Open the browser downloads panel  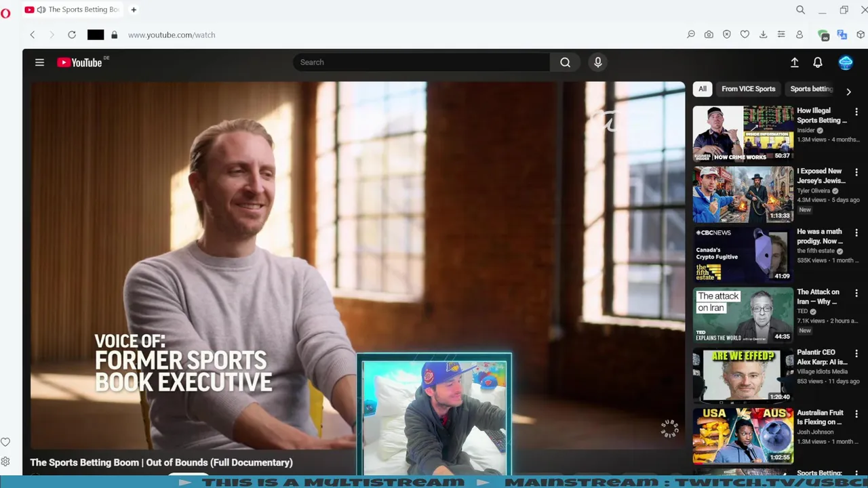click(763, 35)
